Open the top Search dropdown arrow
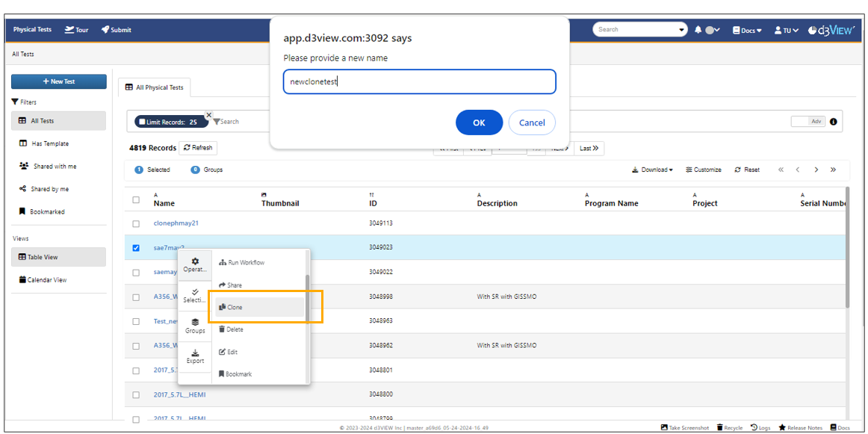 [681, 30]
